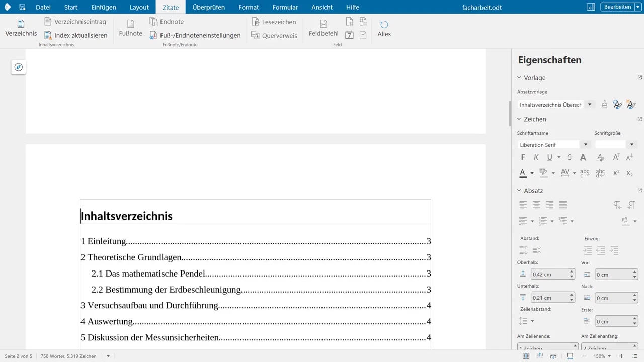The image size is (644, 362).
Task: Open the Überprüfen tab
Action: click(208, 7)
